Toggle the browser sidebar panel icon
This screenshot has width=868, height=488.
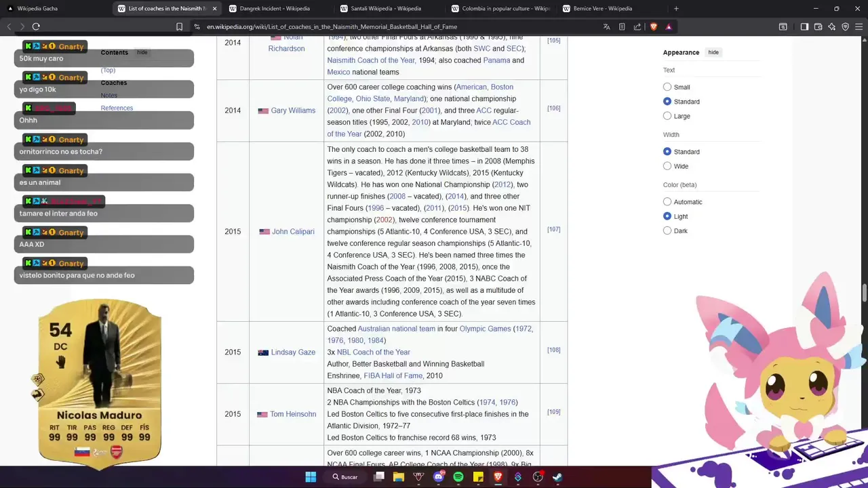[804, 26]
